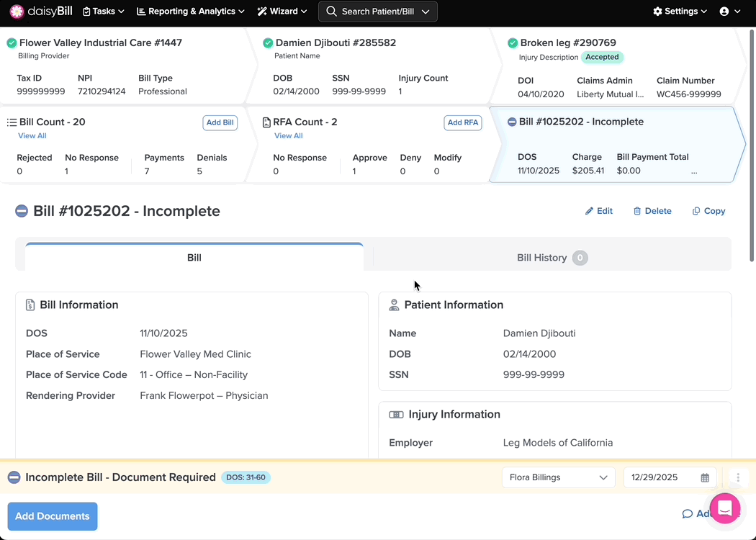Click the Add Documents button
This screenshot has width=756, height=540.
pos(53,516)
